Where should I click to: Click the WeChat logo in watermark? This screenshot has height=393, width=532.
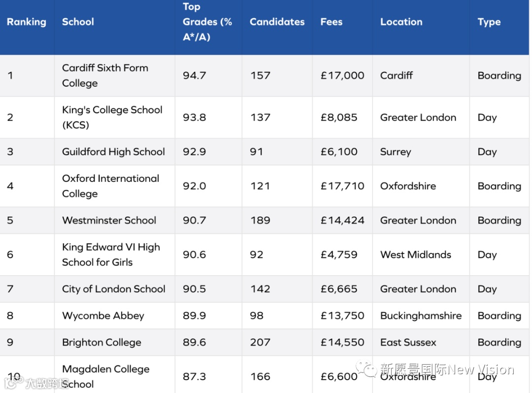tap(366, 369)
